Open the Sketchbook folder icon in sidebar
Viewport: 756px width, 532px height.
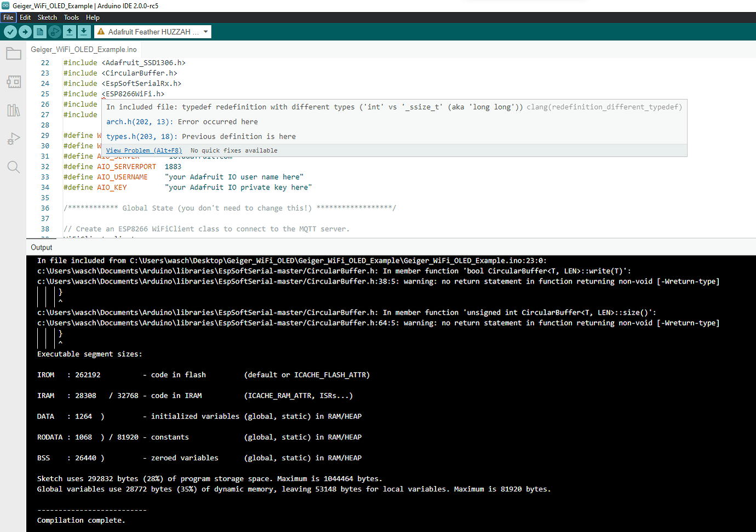[x=13, y=53]
